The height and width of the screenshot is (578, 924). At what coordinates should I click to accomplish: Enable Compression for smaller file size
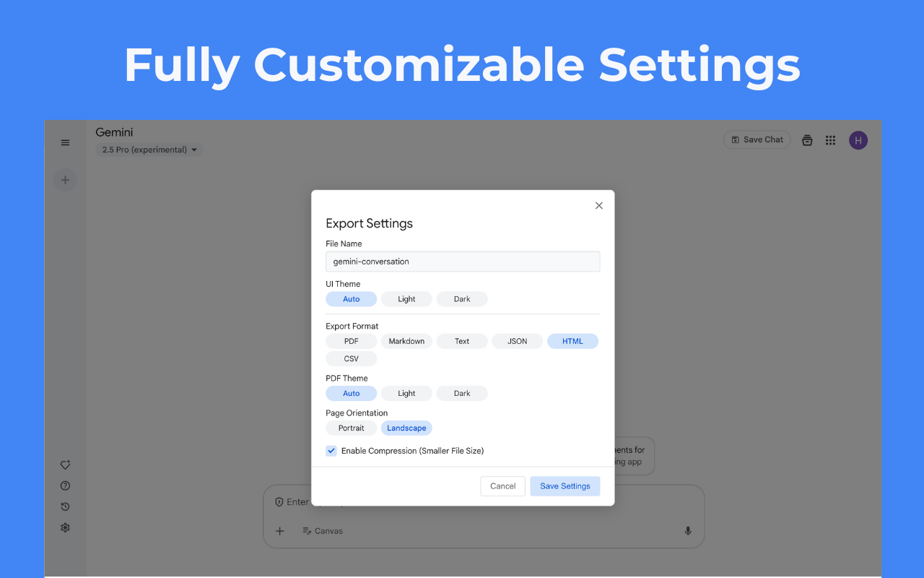click(x=331, y=450)
